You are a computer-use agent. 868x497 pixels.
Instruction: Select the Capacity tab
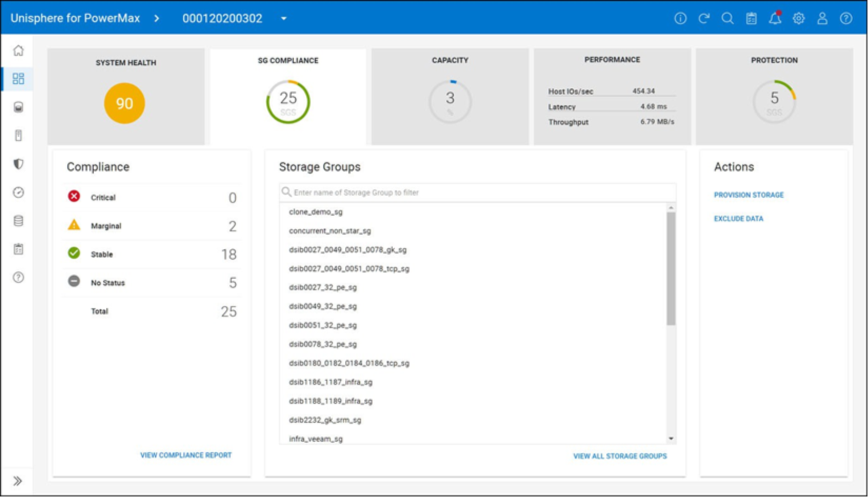pyautogui.click(x=450, y=97)
